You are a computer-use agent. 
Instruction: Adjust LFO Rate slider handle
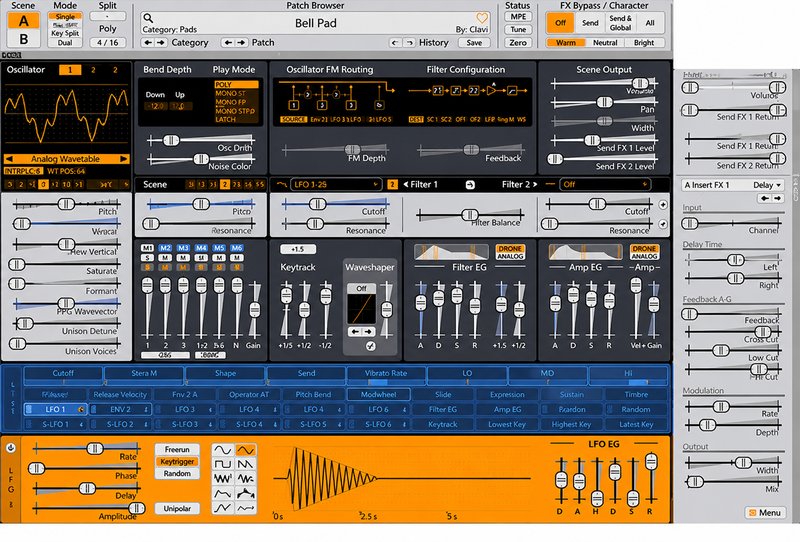pyautogui.click(x=95, y=449)
